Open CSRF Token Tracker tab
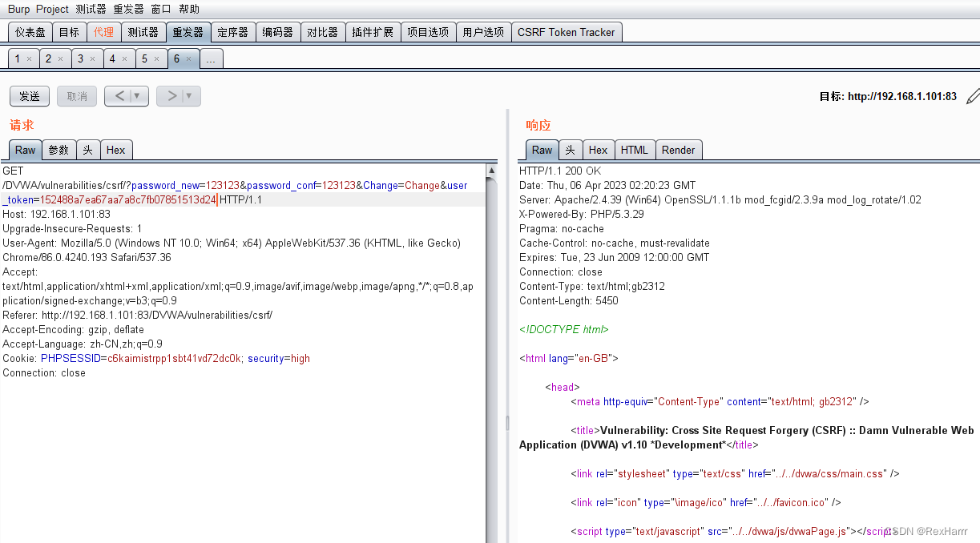 567,32
